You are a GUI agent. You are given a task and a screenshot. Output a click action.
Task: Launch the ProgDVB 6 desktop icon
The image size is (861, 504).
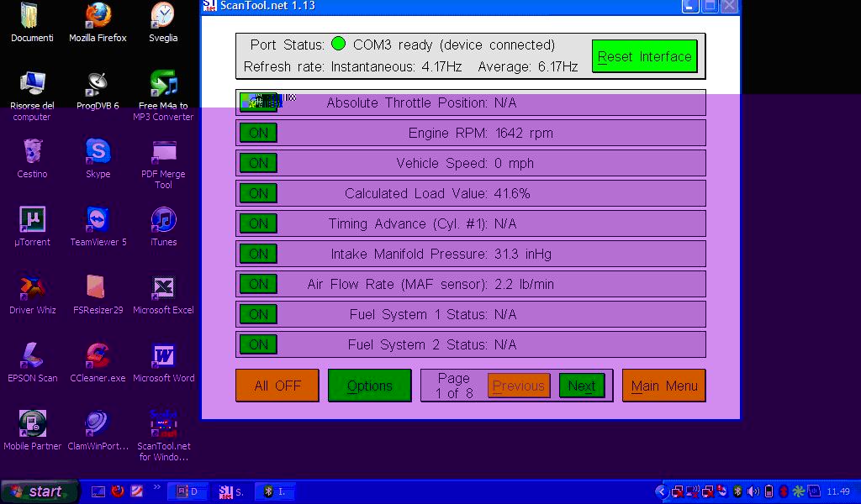tap(98, 91)
